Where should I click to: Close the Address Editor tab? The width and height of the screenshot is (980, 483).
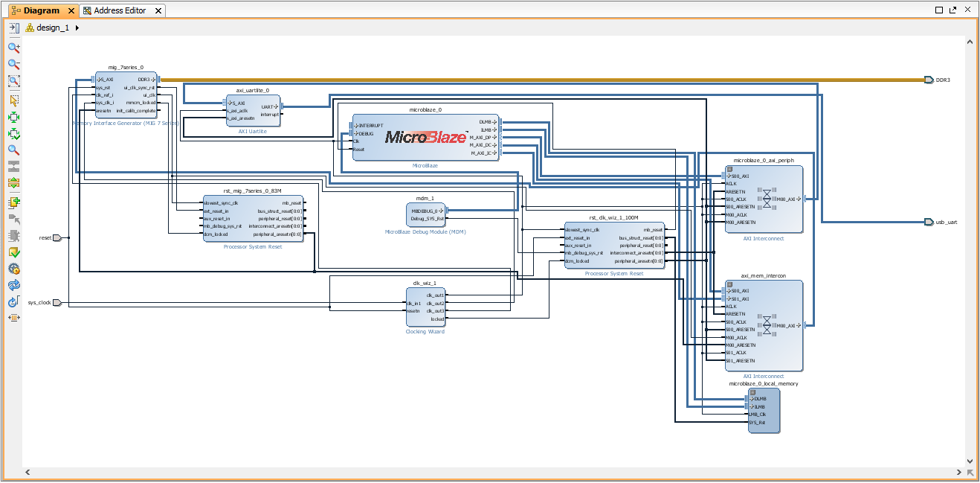[x=159, y=10]
